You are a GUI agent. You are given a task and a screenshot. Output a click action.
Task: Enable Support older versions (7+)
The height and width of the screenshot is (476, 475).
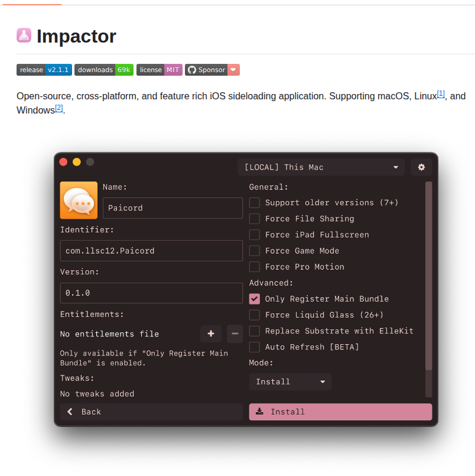tap(254, 202)
